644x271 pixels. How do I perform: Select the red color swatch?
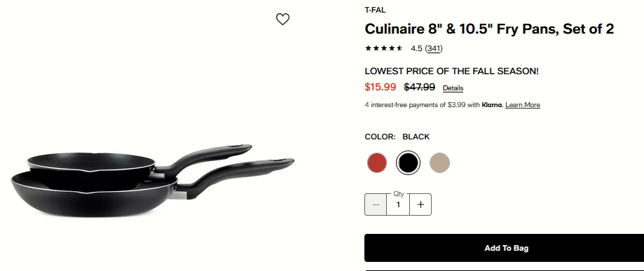[376, 162]
